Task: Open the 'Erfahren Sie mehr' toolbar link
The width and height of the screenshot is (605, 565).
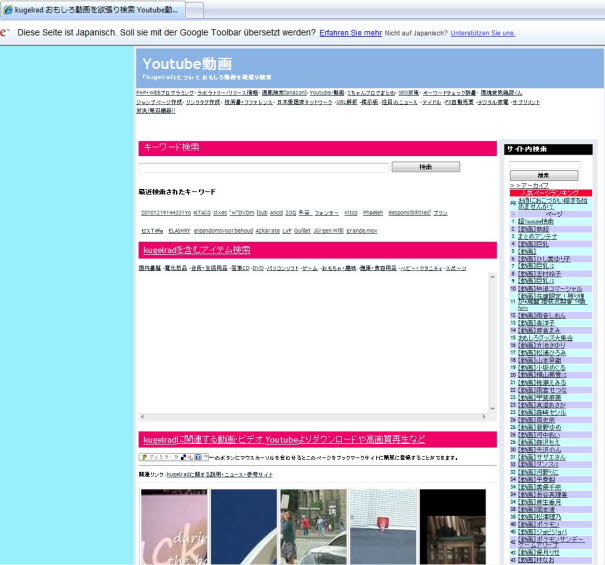Action: coord(350,33)
